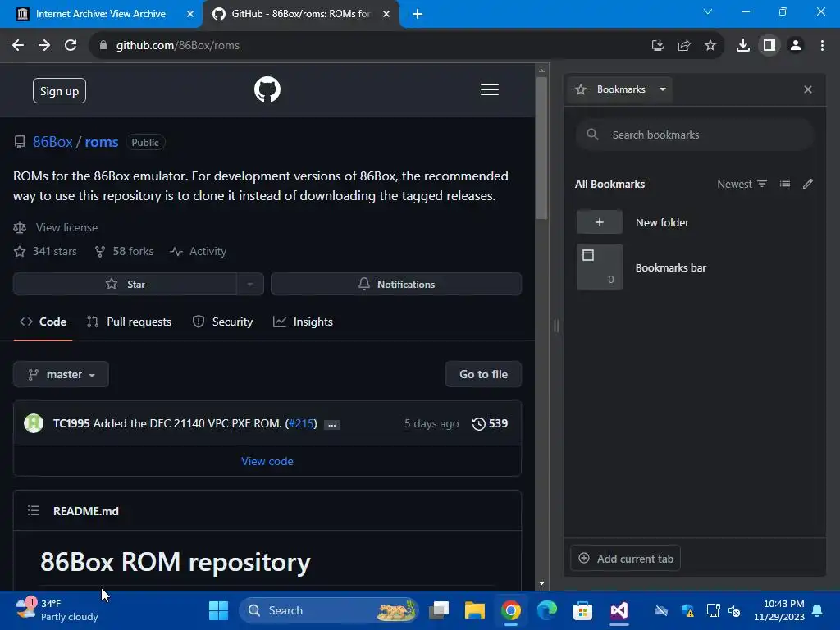The image size is (840, 630).
Task: Open Microsoft Store from taskbar
Action: tap(582, 610)
